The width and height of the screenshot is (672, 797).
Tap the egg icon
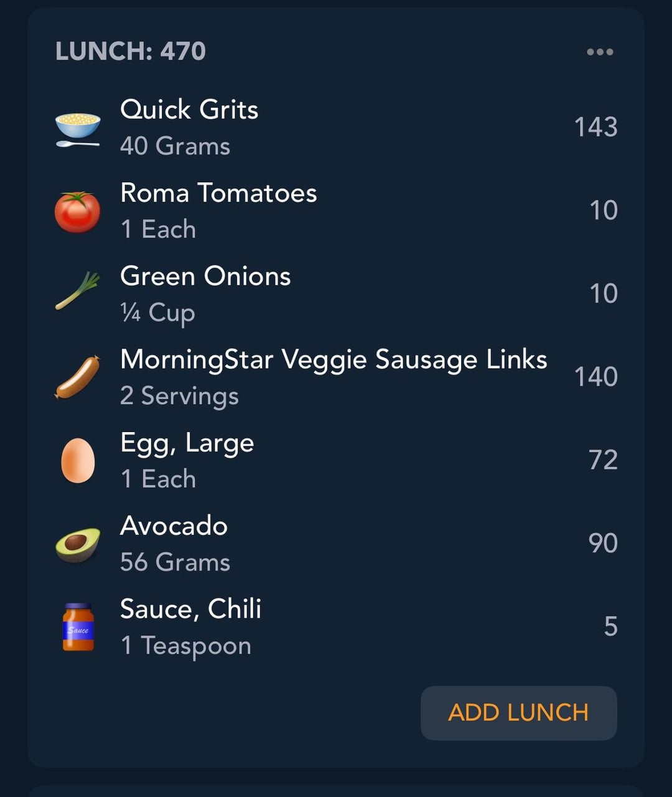78,460
